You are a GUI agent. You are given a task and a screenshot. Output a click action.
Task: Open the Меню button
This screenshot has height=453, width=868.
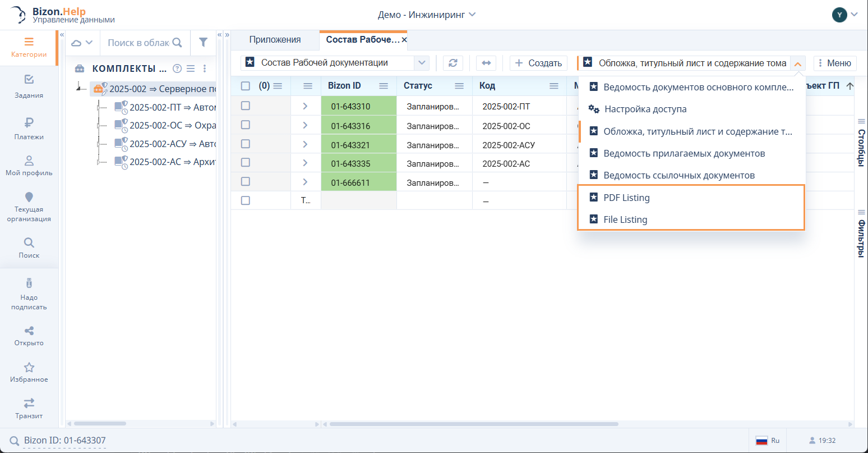[x=835, y=63]
